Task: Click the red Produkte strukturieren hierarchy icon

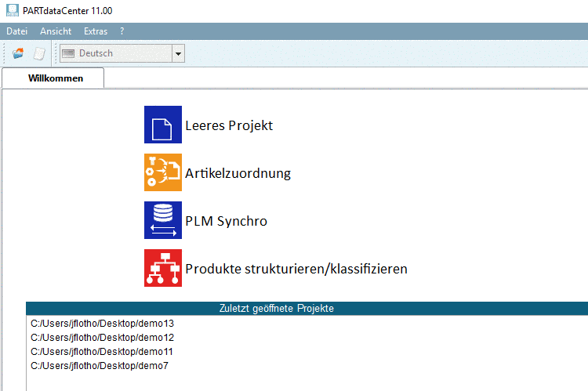Action: point(163,268)
